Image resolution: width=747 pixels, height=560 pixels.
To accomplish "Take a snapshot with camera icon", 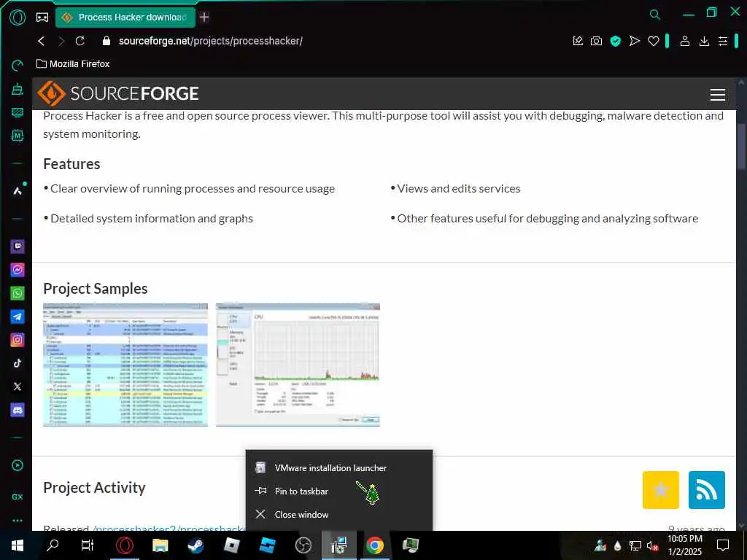I will point(596,41).
